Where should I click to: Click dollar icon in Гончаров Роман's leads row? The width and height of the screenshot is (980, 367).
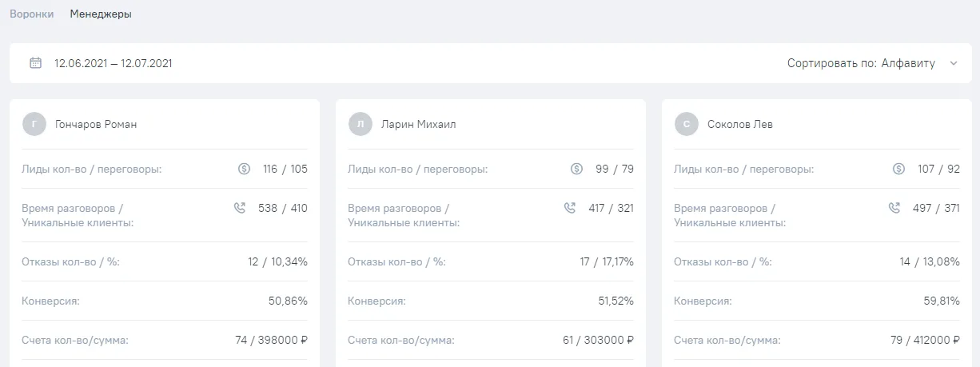point(245,169)
